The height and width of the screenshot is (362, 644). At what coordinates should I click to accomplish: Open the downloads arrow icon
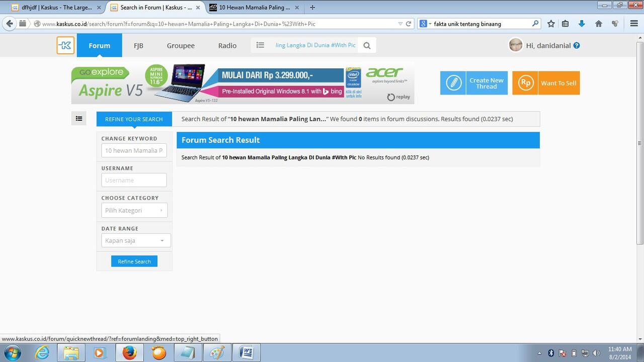pos(582,24)
